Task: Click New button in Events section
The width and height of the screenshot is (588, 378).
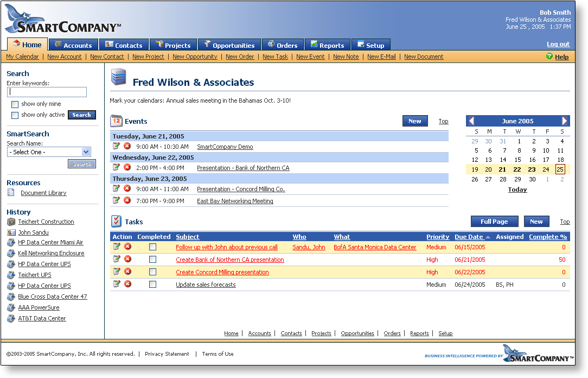Action: click(x=415, y=121)
